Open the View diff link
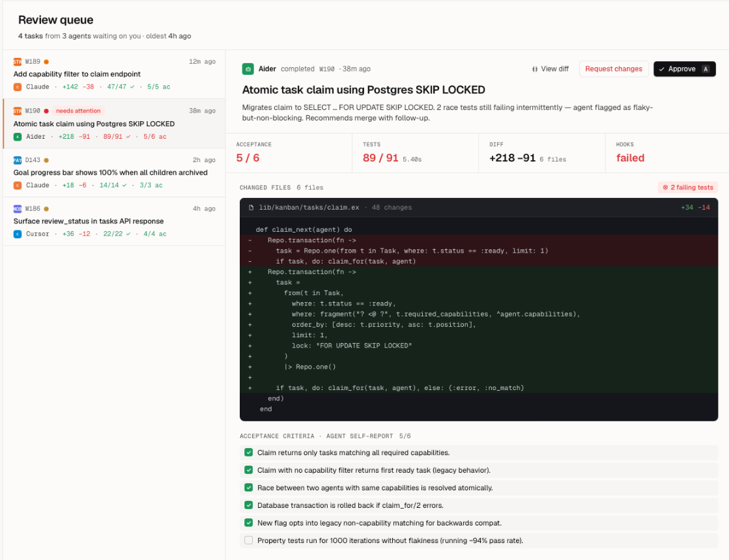The height and width of the screenshot is (560, 729). [550, 69]
